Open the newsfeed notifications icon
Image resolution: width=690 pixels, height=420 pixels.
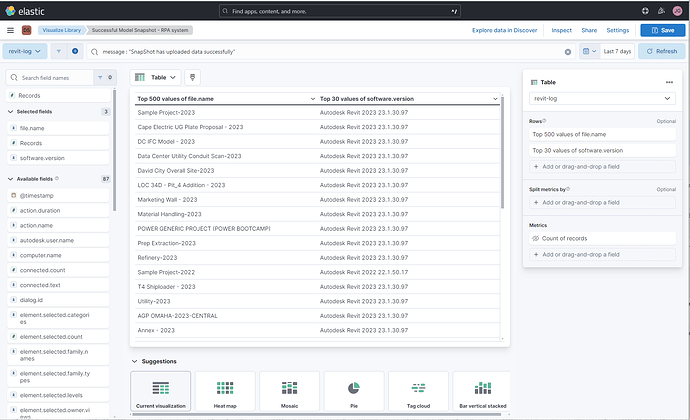pyautogui.click(x=661, y=11)
